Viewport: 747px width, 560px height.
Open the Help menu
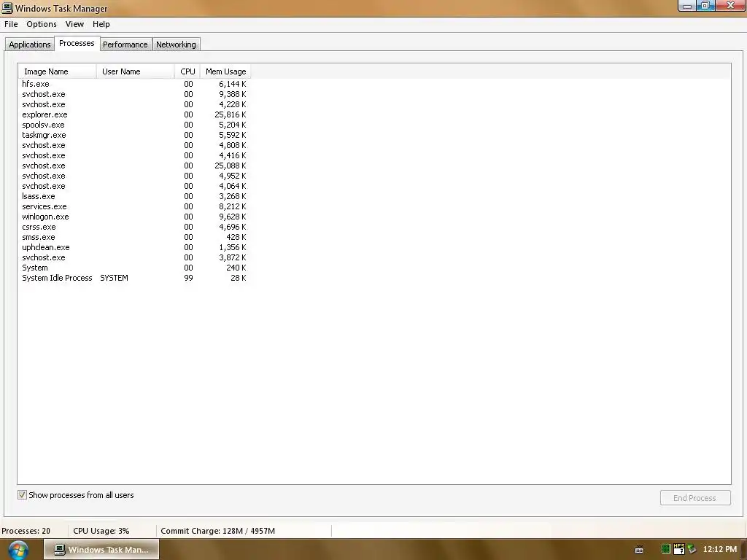point(101,24)
